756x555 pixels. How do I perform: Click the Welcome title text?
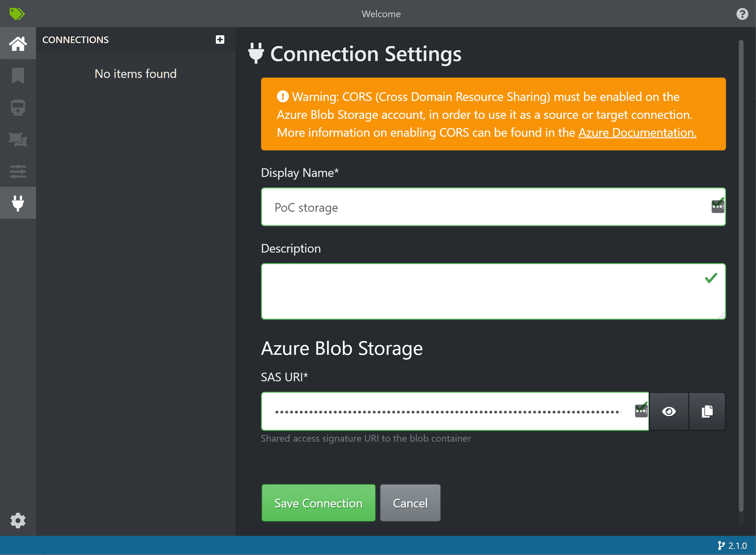(x=381, y=14)
